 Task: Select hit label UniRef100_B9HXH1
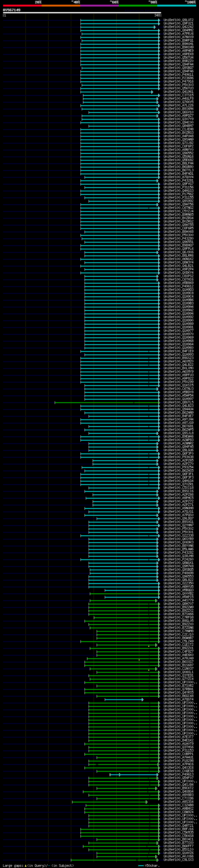179,44
